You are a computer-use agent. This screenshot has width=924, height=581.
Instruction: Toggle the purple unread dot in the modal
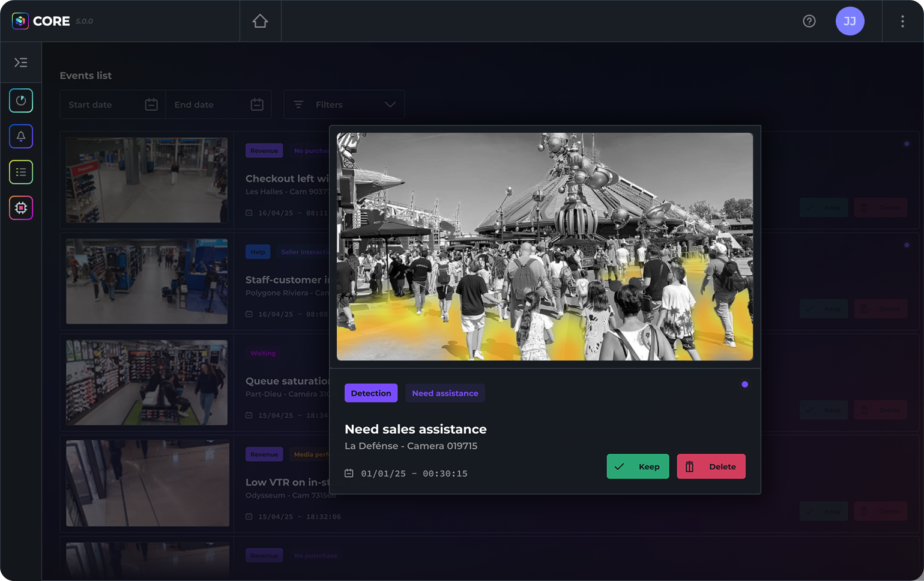(744, 384)
